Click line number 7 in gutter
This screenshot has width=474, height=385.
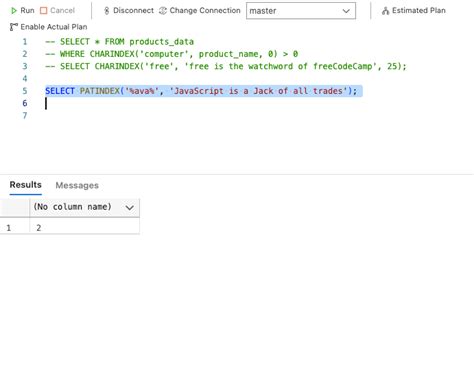pyautogui.click(x=25, y=116)
